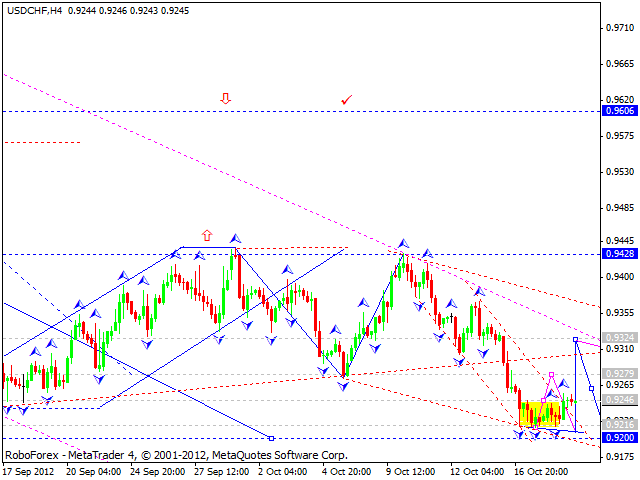
Task: Click the 0.9324 gray price label
Action: [x=619, y=338]
